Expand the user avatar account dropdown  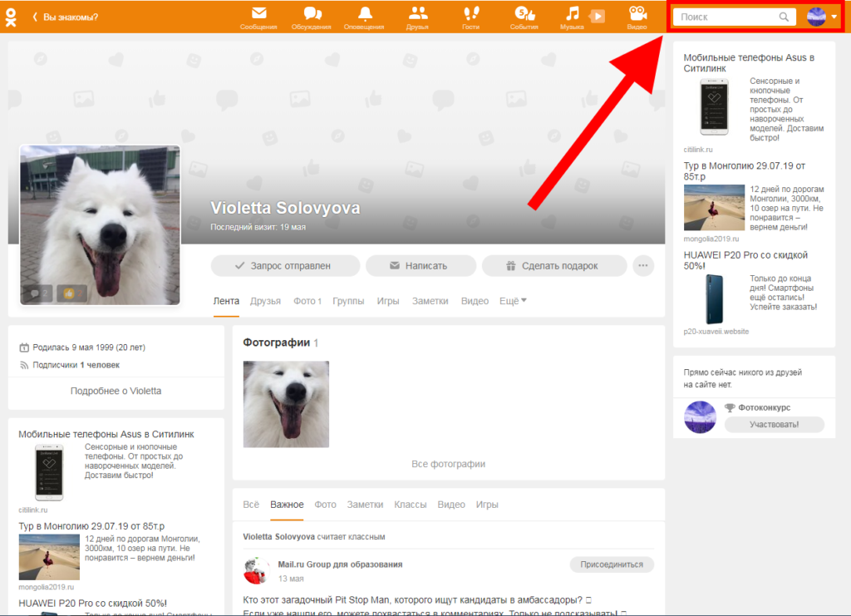(822, 17)
